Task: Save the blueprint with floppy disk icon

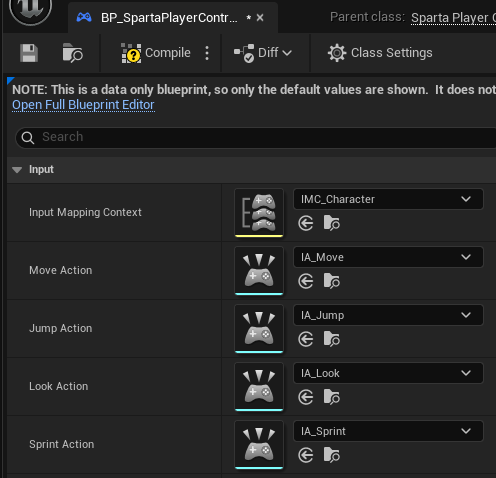Action: click(29, 53)
